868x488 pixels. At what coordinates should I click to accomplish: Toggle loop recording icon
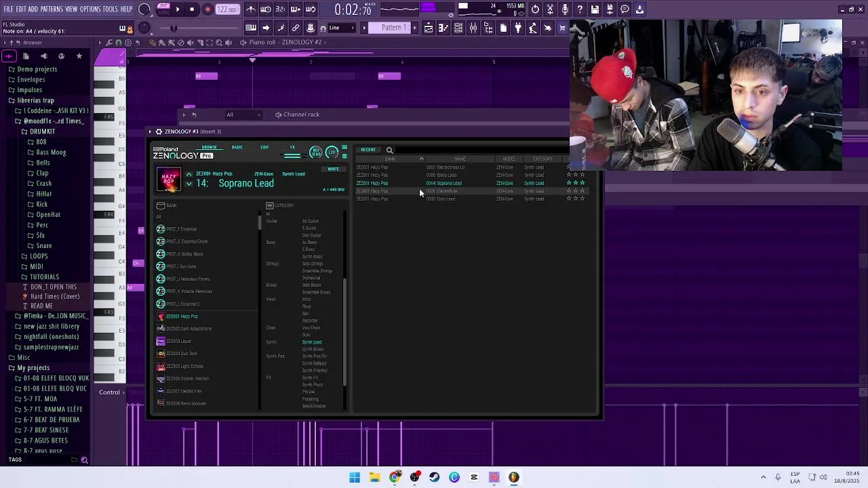[x=311, y=9]
